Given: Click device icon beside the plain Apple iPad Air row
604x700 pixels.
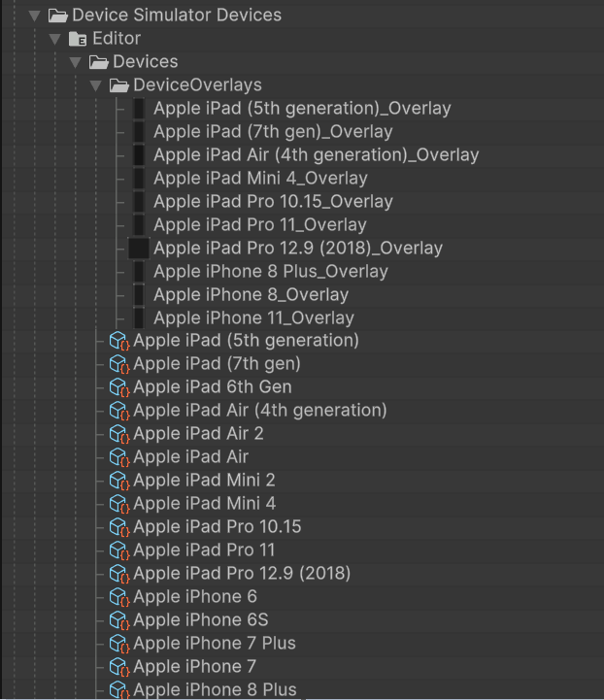Looking at the screenshot, I should (119, 456).
